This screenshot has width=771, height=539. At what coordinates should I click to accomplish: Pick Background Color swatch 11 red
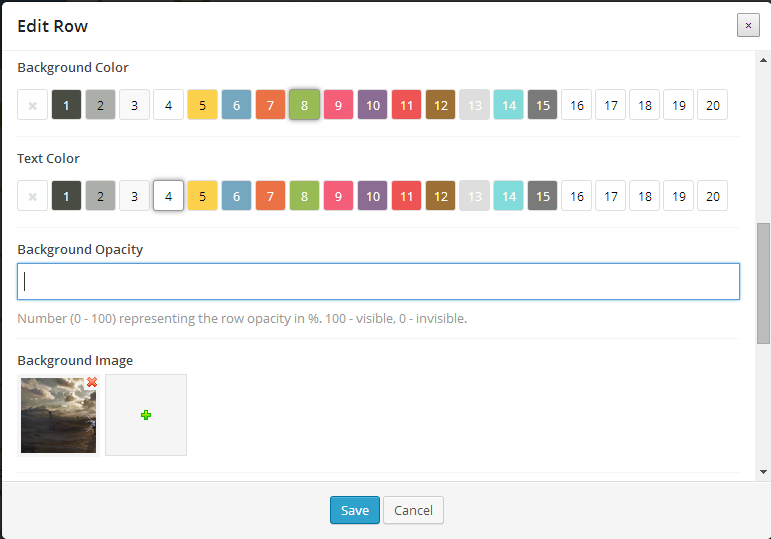pyautogui.click(x=407, y=105)
